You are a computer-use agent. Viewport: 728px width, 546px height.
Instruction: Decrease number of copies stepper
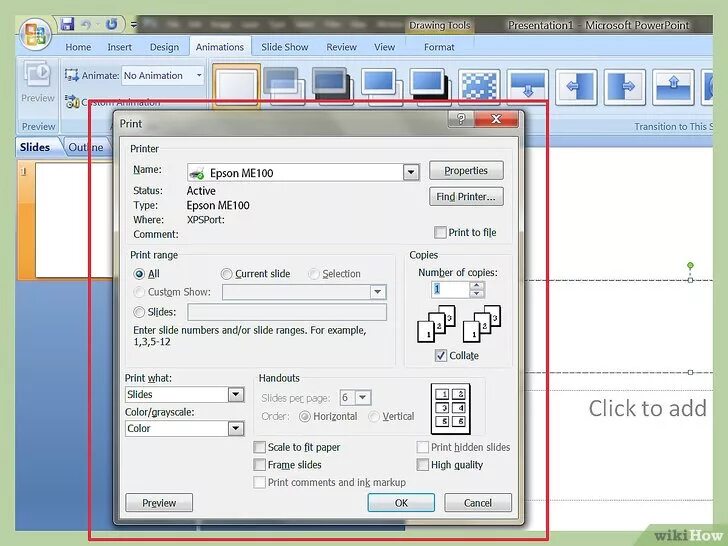tap(477, 294)
